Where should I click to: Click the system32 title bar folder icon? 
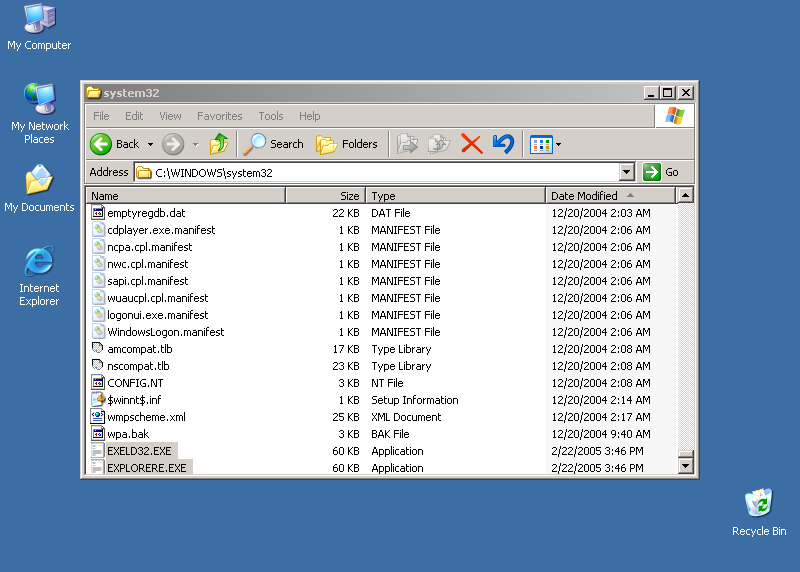[93, 93]
